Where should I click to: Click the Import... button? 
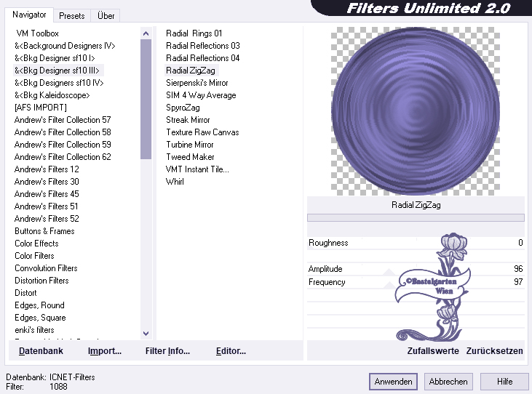pyautogui.click(x=105, y=351)
